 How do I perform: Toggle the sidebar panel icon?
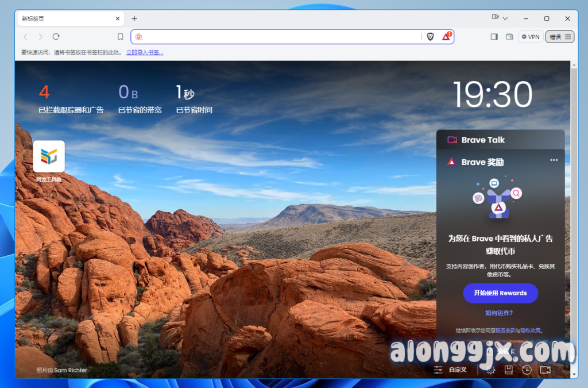pos(494,37)
